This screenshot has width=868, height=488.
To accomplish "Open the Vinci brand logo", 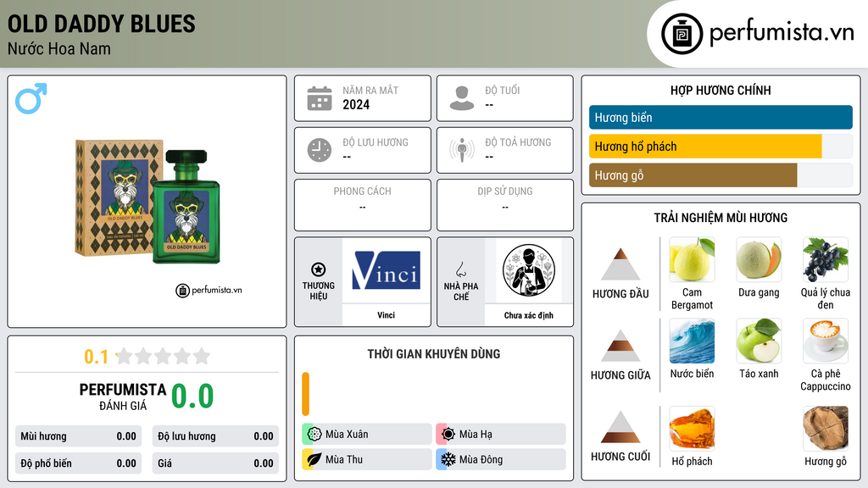I will pos(387,270).
